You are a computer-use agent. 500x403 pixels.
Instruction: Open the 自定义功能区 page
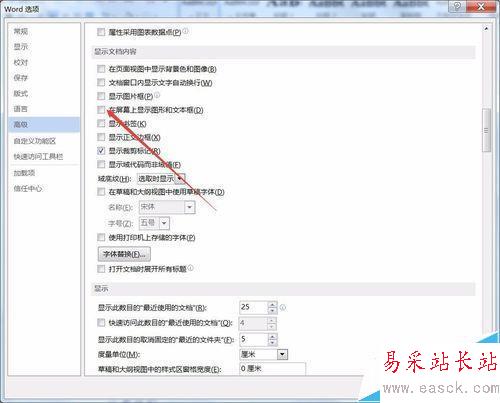click(x=34, y=141)
